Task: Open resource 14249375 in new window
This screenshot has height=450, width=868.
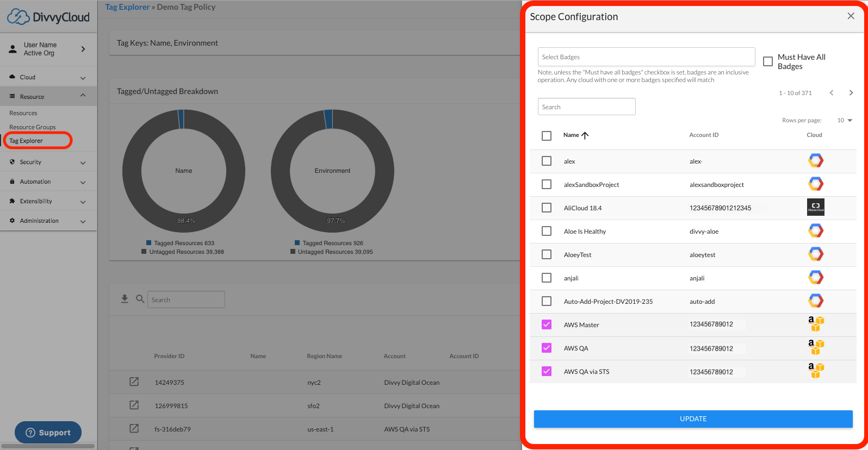Action: pos(134,382)
